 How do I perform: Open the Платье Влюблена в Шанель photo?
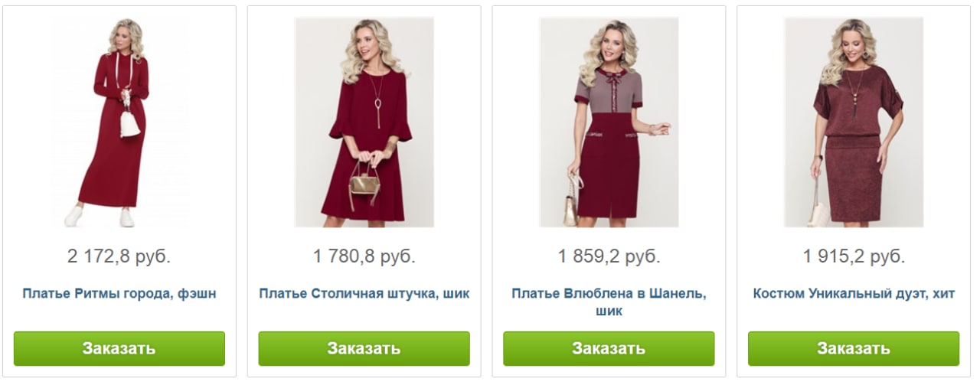[x=609, y=122]
